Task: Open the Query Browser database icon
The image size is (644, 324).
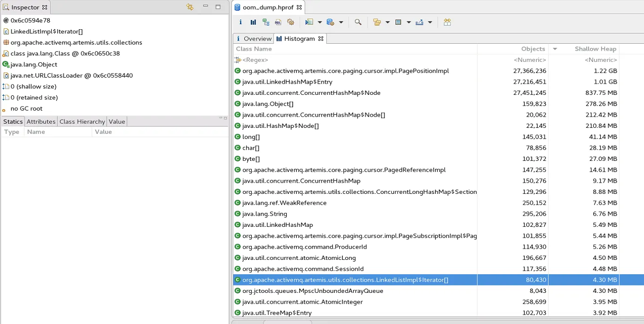Action: pyautogui.click(x=330, y=22)
